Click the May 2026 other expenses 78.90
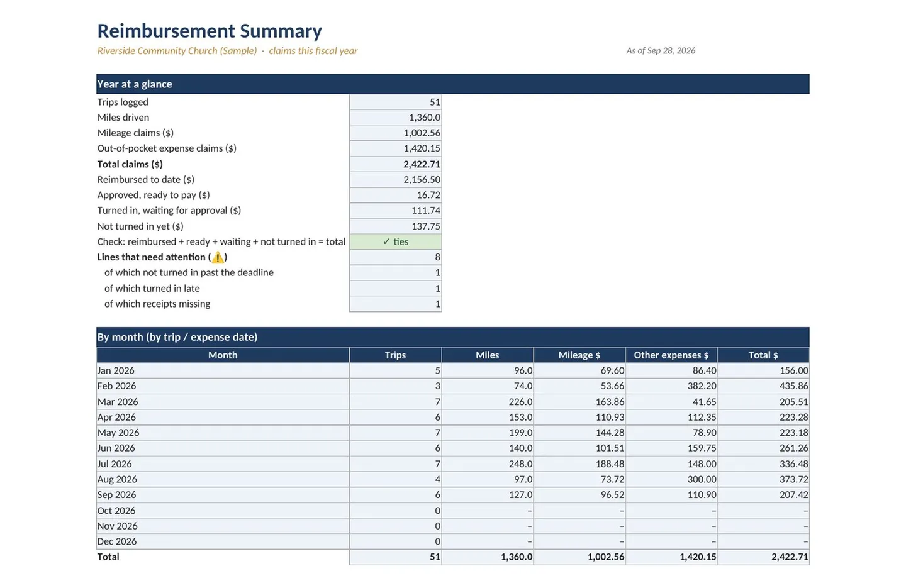Screen dimensions: 906x588 [671, 433]
